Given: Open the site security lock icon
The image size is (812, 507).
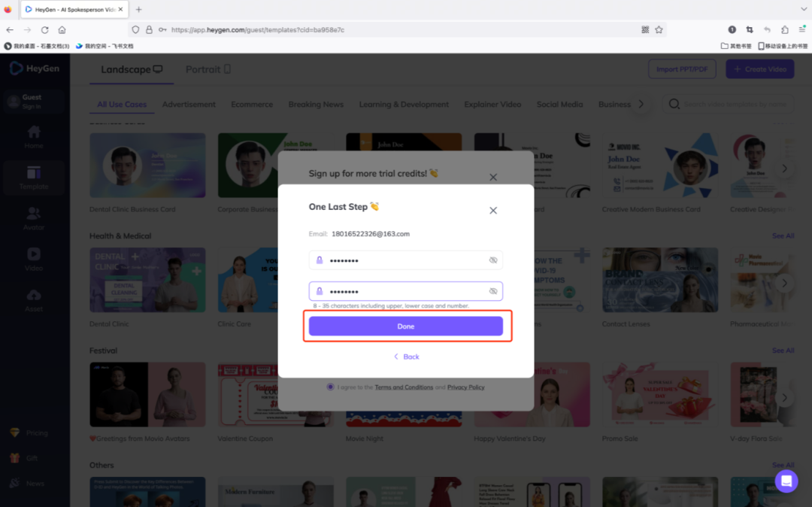Looking at the screenshot, I should click(149, 29).
